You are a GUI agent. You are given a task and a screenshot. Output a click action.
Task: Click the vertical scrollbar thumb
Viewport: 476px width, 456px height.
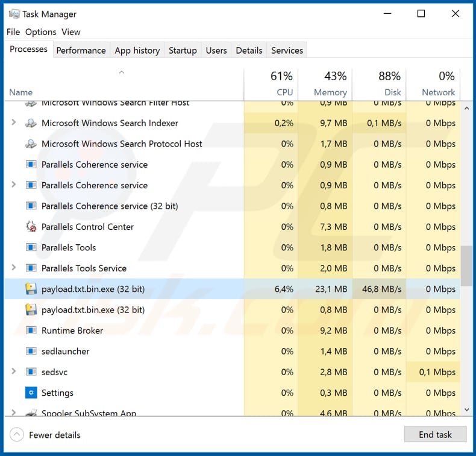click(466, 266)
